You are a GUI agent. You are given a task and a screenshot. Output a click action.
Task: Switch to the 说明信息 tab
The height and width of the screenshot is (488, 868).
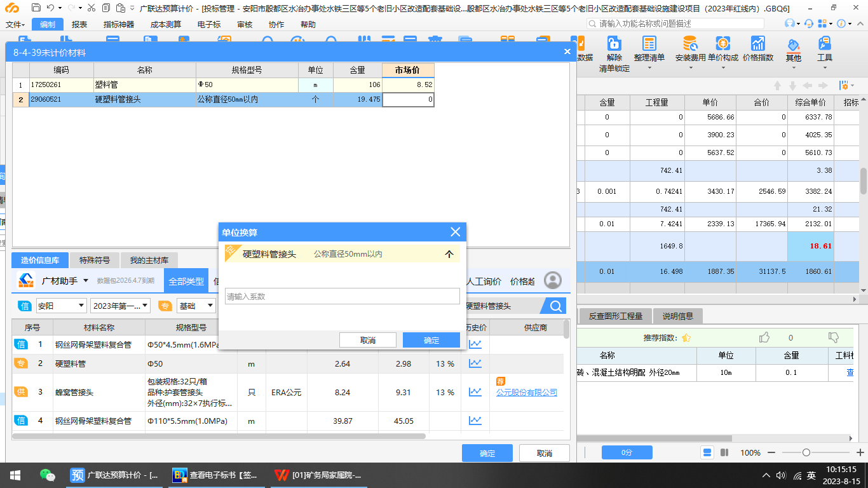pyautogui.click(x=678, y=316)
